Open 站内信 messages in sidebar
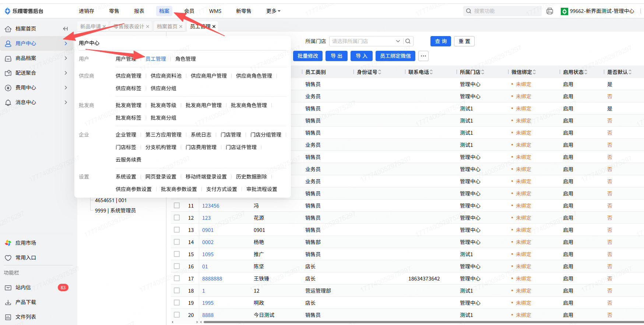The image size is (644, 325). (23, 287)
